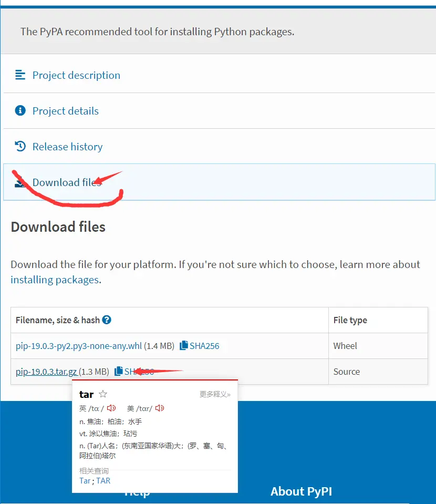Open the Release history tab
Screen dimensions: 436x504
coord(67,147)
